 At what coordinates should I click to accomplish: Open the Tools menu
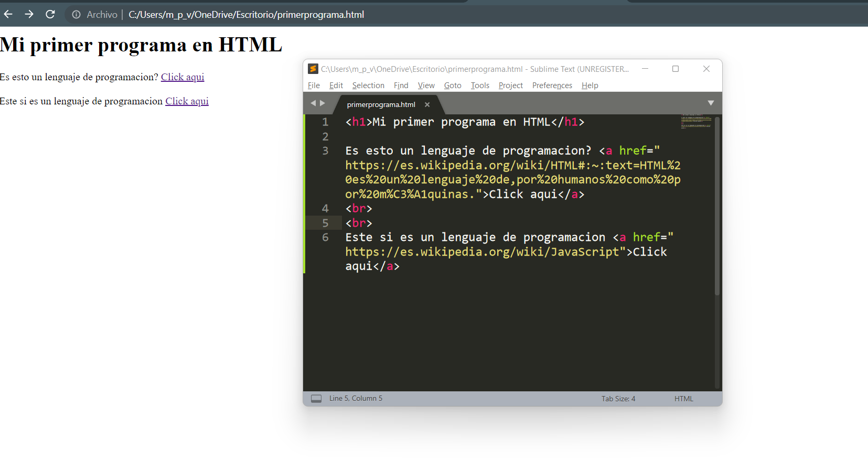(x=480, y=86)
